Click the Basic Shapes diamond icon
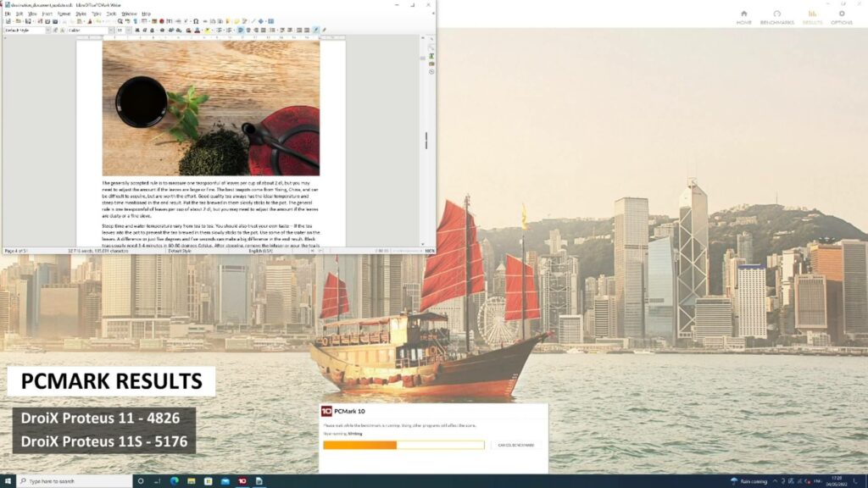The width and height of the screenshot is (868, 488). pyautogui.click(x=261, y=21)
